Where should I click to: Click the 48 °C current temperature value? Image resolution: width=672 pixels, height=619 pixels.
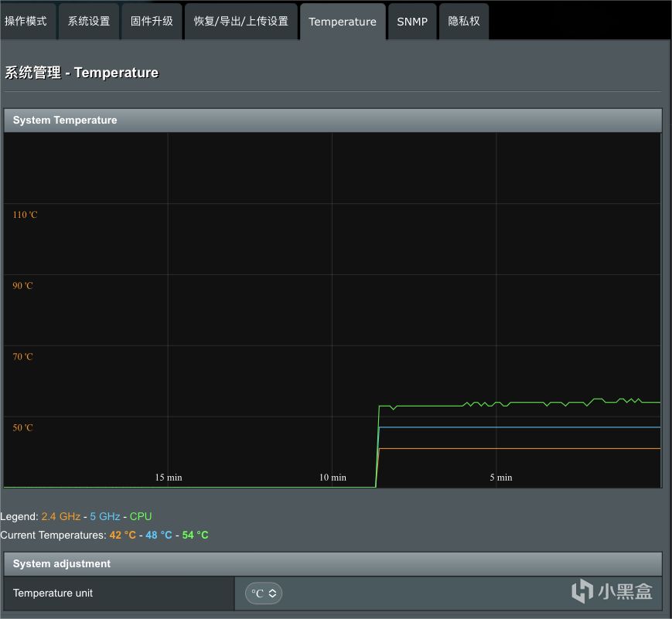coord(159,535)
